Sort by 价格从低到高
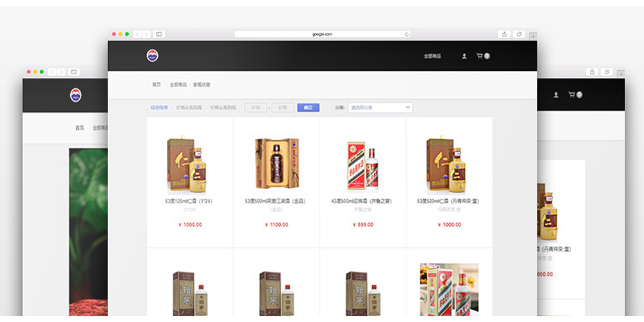The image size is (644, 322). pos(189,108)
